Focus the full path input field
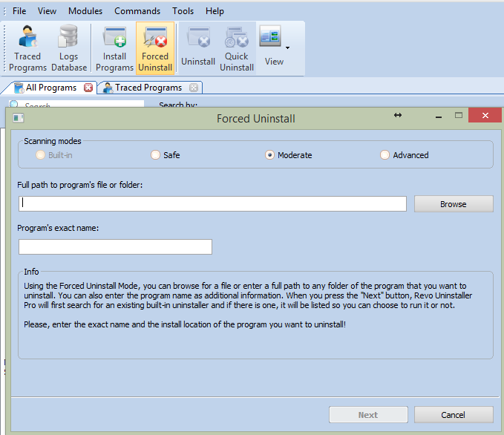This screenshot has width=504, height=435. pyautogui.click(x=212, y=203)
